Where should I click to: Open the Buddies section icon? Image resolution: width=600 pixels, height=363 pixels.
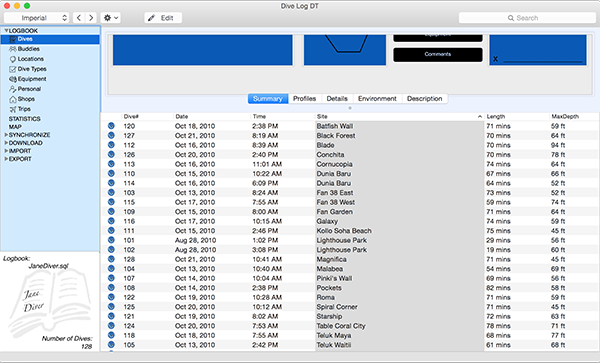coord(13,49)
